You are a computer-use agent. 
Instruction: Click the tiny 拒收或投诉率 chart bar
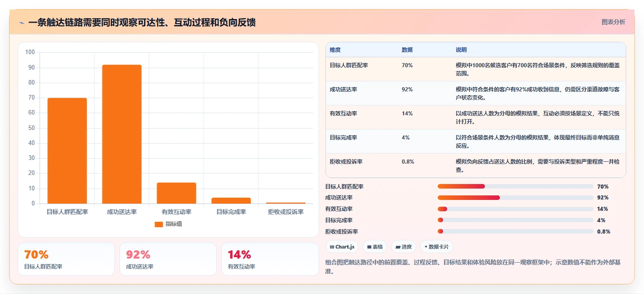[286, 203]
